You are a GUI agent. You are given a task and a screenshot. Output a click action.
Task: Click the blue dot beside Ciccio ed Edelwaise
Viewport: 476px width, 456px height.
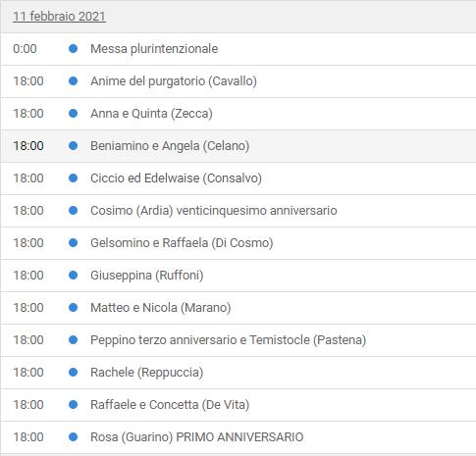pos(74,178)
